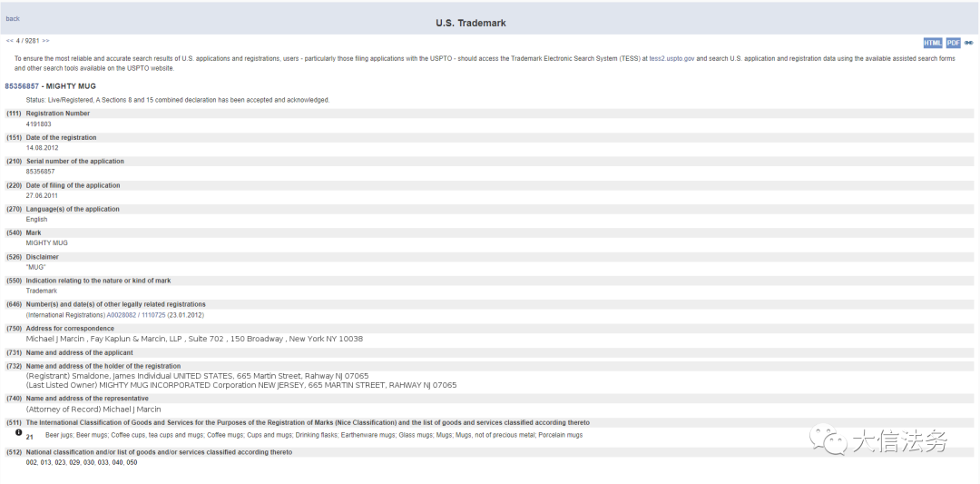
Task: Click mark kind value Trademark
Action: click(x=41, y=291)
